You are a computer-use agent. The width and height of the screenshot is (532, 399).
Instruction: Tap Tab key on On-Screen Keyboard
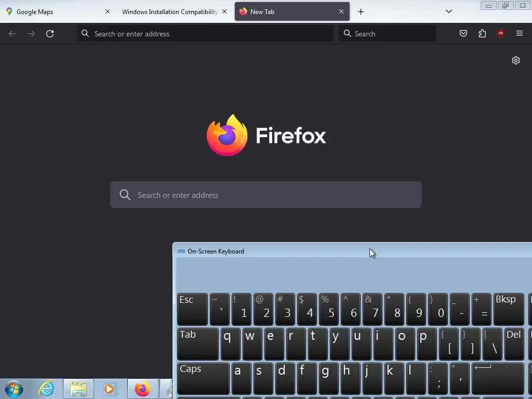198,344
